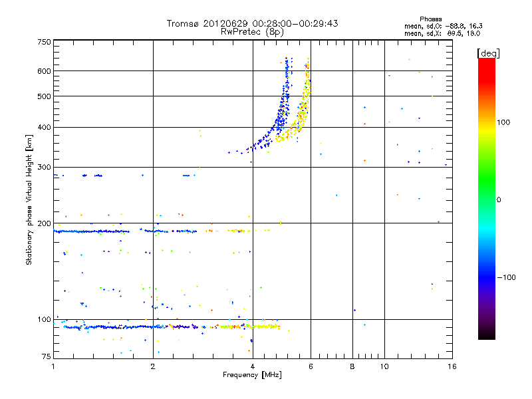Click the '600' height tick label

point(44,71)
